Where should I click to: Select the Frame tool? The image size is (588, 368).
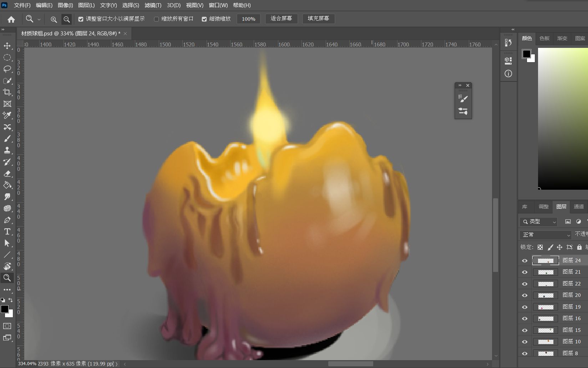point(7,104)
